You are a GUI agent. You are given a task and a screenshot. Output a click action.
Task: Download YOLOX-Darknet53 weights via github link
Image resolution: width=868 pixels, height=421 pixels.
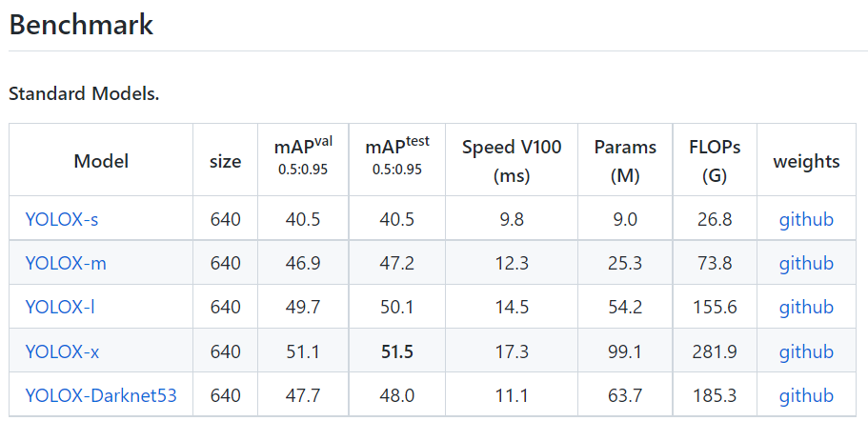click(806, 395)
